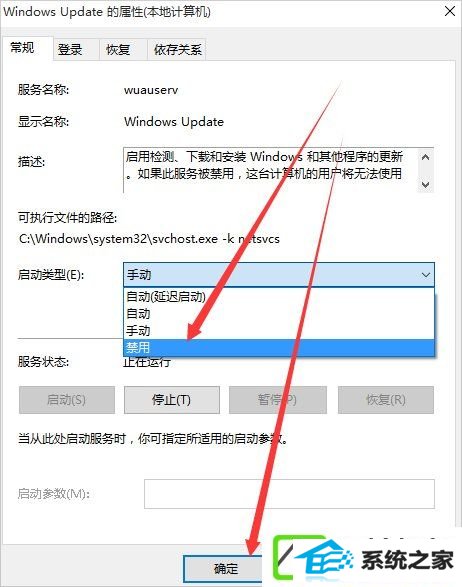Confirm with the 确定 button
This screenshot has width=462, height=587.
(226, 569)
